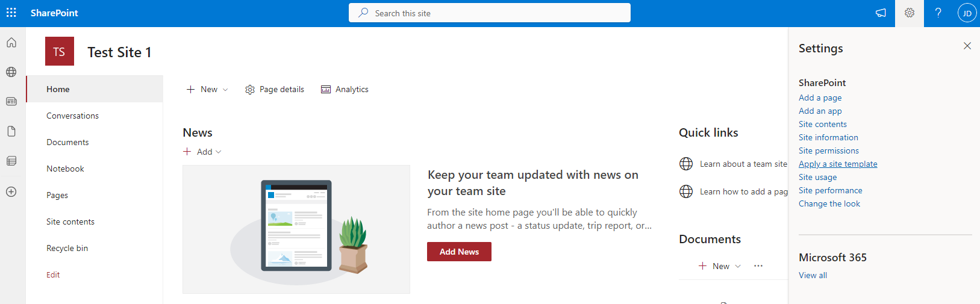This screenshot has width=980, height=304.
Task: Click the Documents web part heading
Action: click(x=710, y=239)
